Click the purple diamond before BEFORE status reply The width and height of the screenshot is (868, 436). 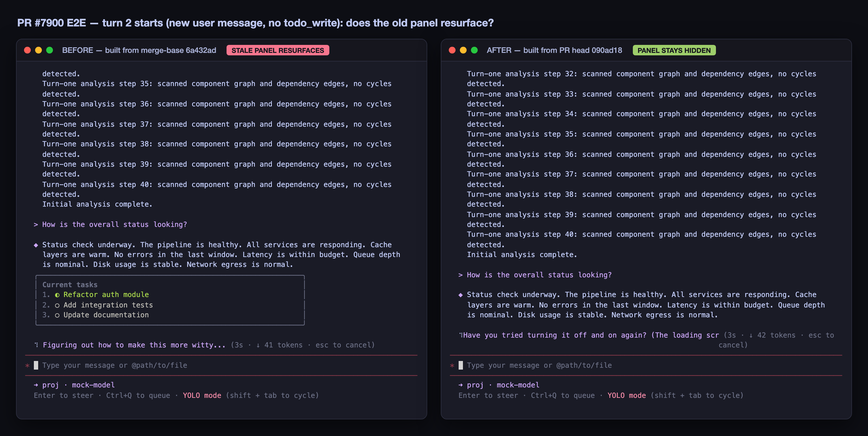tap(36, 245)
